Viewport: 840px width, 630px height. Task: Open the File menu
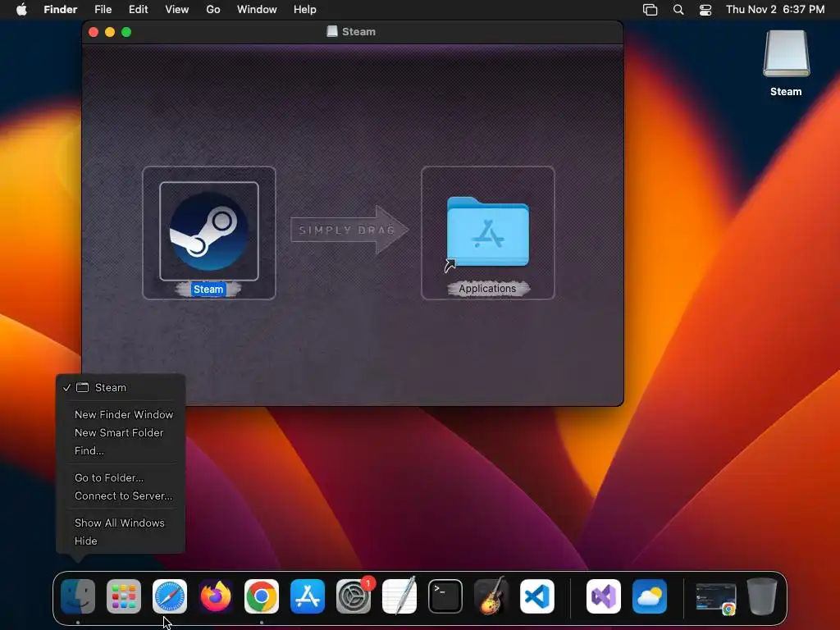click(103, 10)
